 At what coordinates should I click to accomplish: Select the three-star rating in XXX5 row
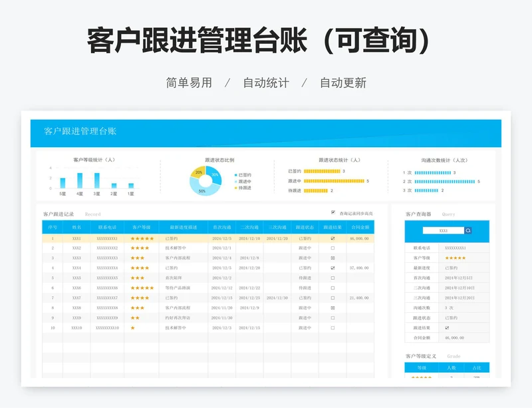[138, 278]
